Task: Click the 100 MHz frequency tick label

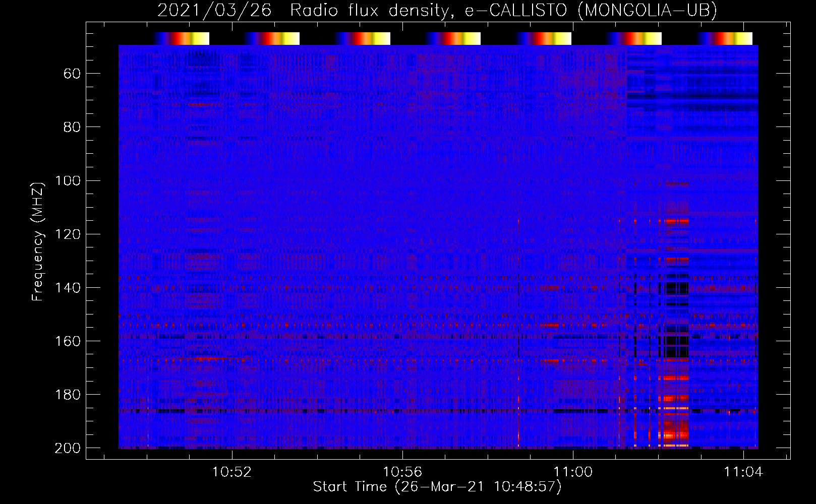Action: point(68,181)
